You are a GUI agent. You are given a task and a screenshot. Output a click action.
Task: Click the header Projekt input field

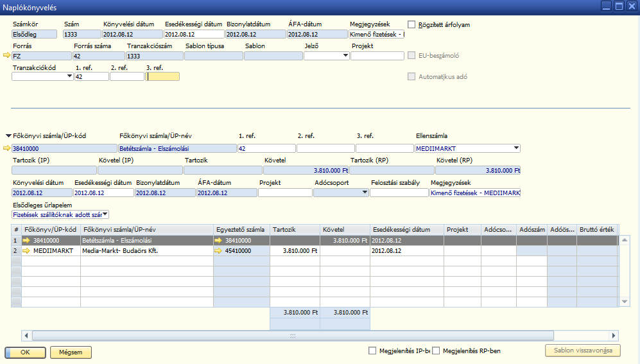[x=377, y=55]
